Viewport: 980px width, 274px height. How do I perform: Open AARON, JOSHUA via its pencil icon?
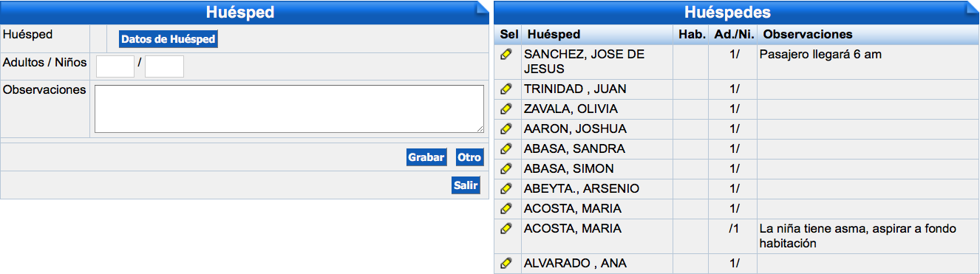[x=506, y=129]
